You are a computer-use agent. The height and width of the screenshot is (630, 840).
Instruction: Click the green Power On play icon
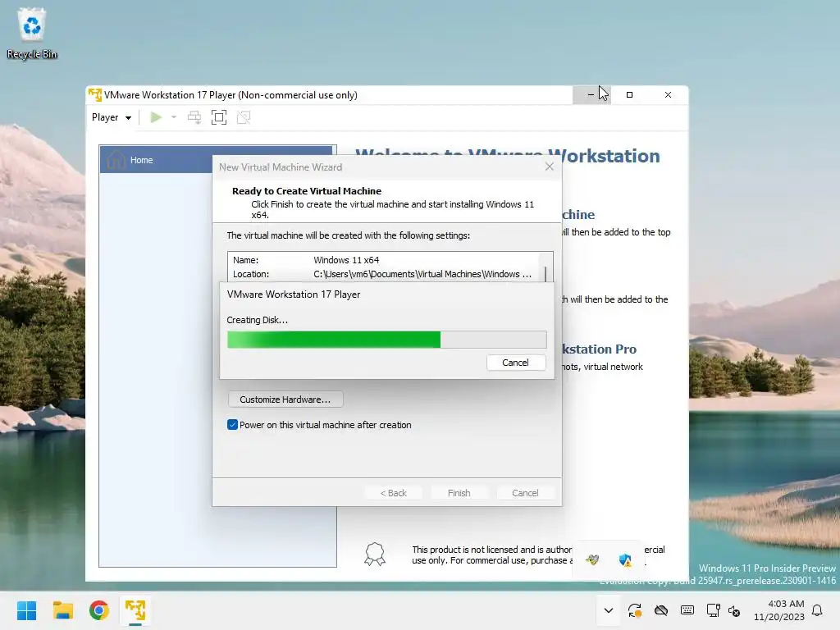coord(156,117)
